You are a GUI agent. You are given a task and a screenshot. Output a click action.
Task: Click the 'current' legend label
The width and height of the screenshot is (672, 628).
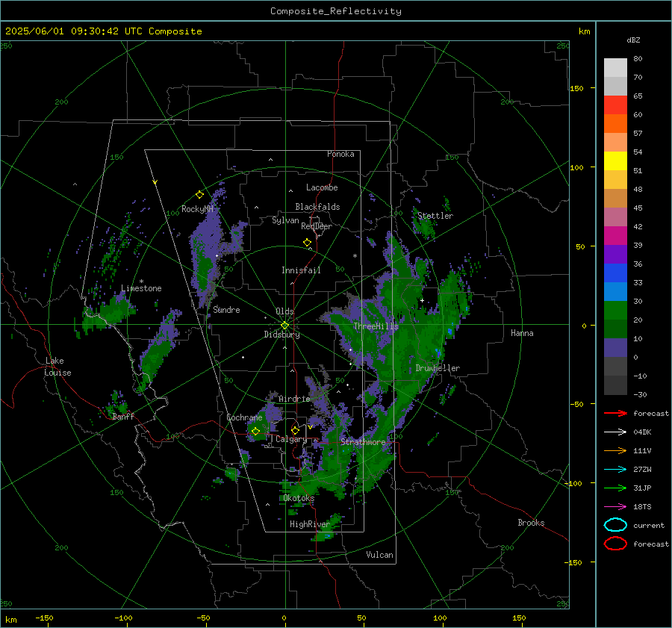(x=649, y=526)
